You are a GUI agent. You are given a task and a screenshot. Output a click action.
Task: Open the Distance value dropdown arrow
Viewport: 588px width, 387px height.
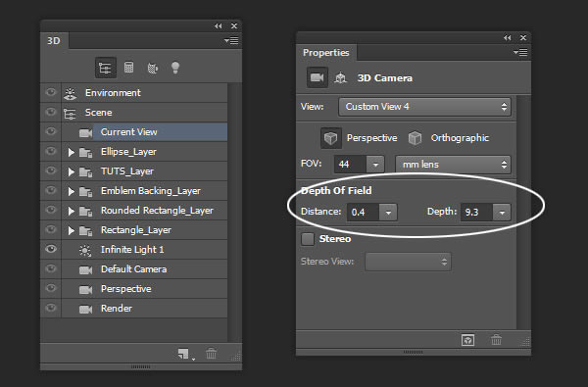point(388,213)
